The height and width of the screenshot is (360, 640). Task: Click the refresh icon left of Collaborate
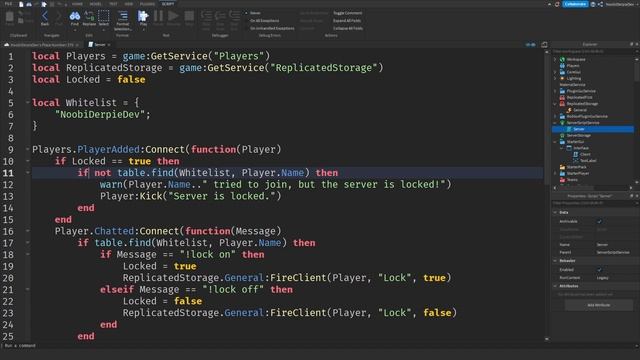[557, 4]
